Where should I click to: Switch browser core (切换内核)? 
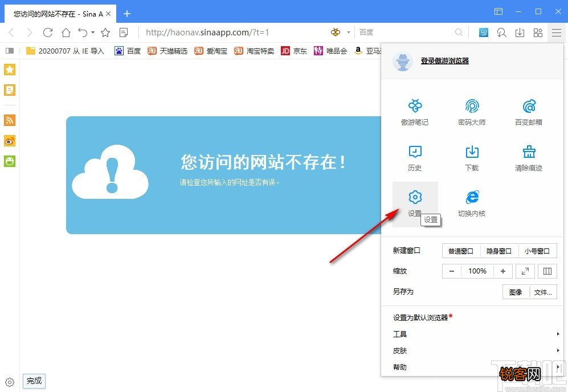pyautogui.click(x=472, y=204)
